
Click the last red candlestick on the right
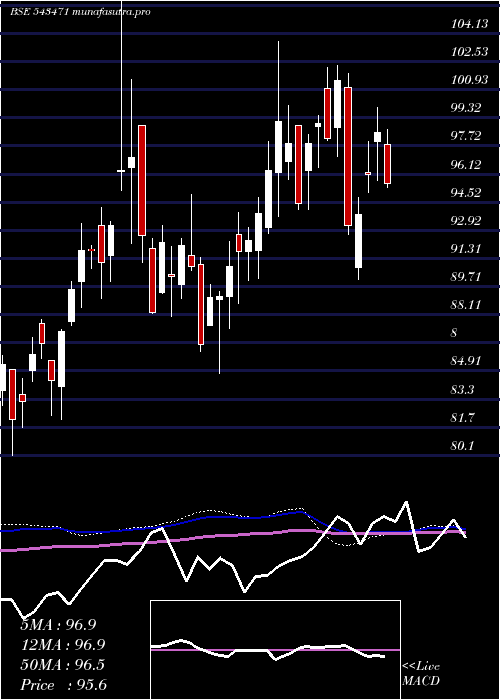click(x=388, y=164)
